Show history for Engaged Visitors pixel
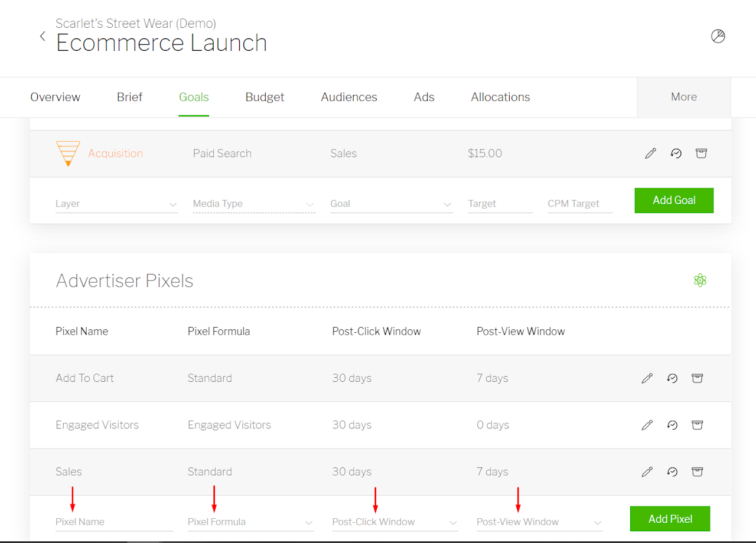This screenshot has height=543, width=756. [672, 425]
